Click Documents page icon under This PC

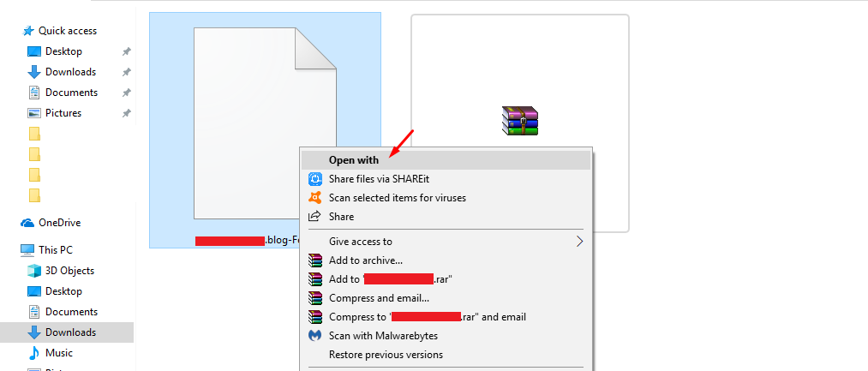tap(34, 312)
